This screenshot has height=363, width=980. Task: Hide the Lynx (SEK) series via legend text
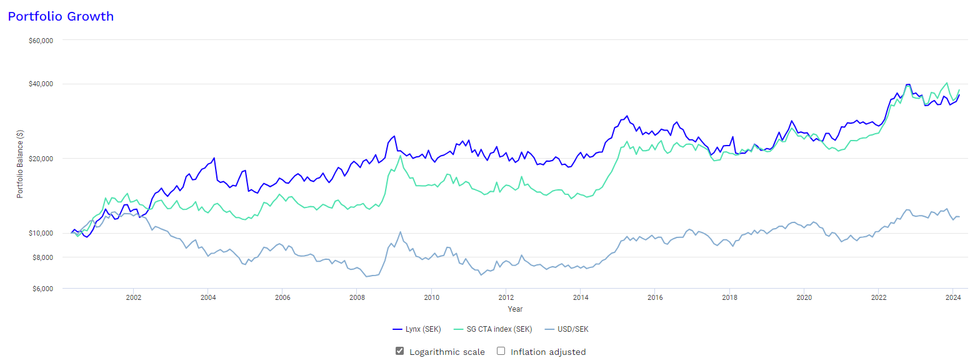pyautogui.click(x=424, y=329)
